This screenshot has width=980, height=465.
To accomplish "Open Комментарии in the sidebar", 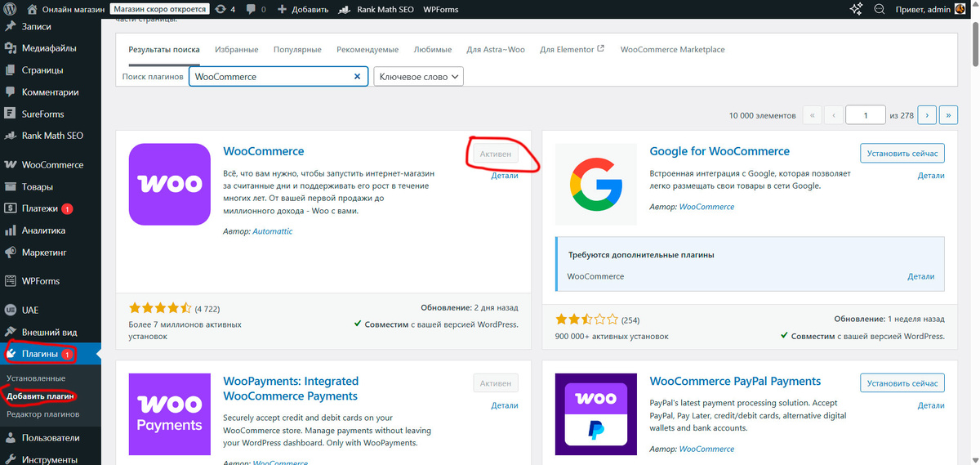I will point(51,92).
